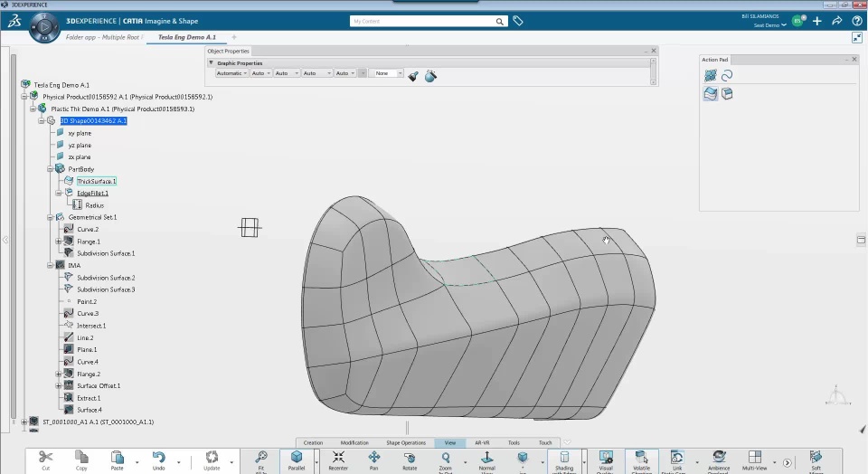Open the Automatic dropdown in Graphic Properties

[x=231, y=73]
